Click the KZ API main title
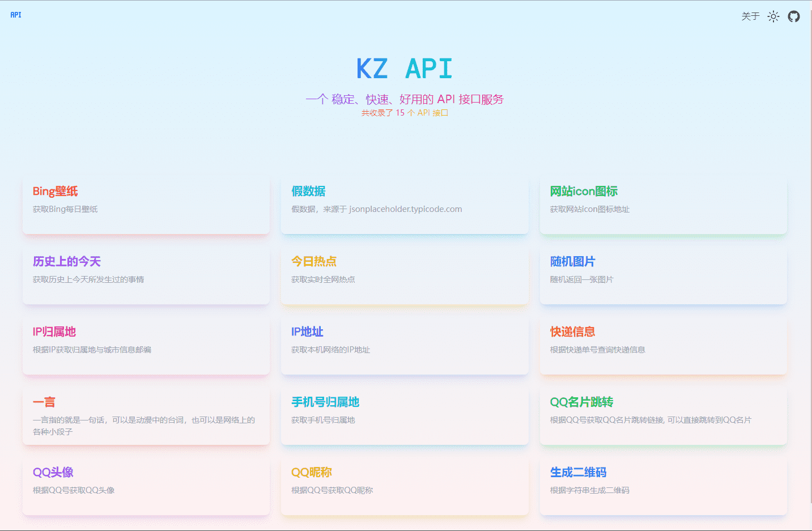The height and width of the screenshot is (531, 812). click(x=404, y=68)
